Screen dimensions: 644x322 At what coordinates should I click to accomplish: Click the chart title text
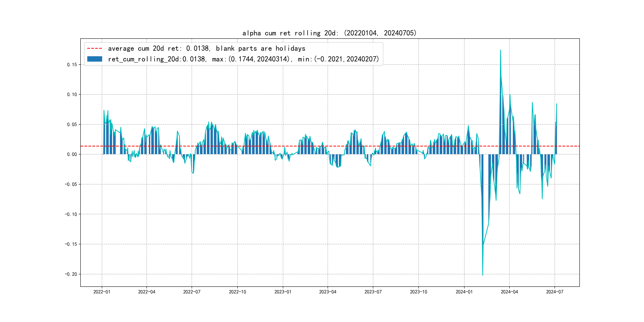[x=329, y=33]
